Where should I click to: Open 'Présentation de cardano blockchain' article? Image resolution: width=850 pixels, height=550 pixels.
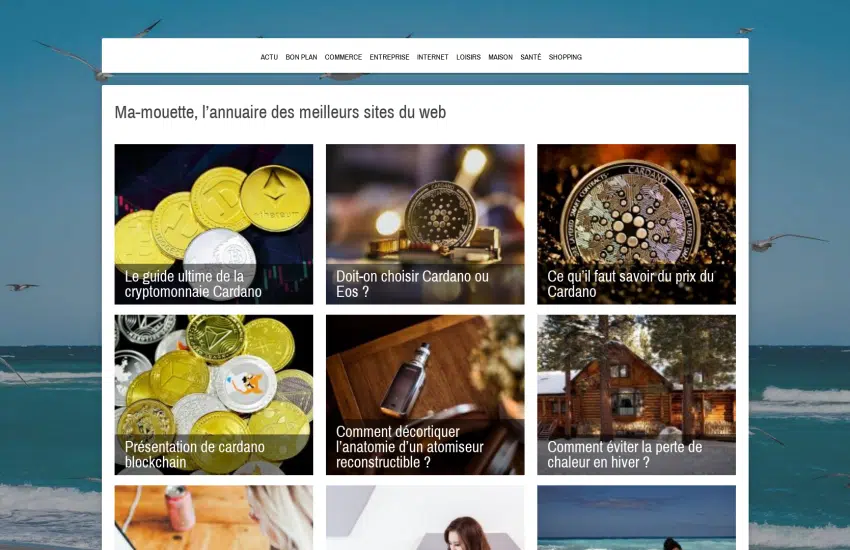(195, 454)
